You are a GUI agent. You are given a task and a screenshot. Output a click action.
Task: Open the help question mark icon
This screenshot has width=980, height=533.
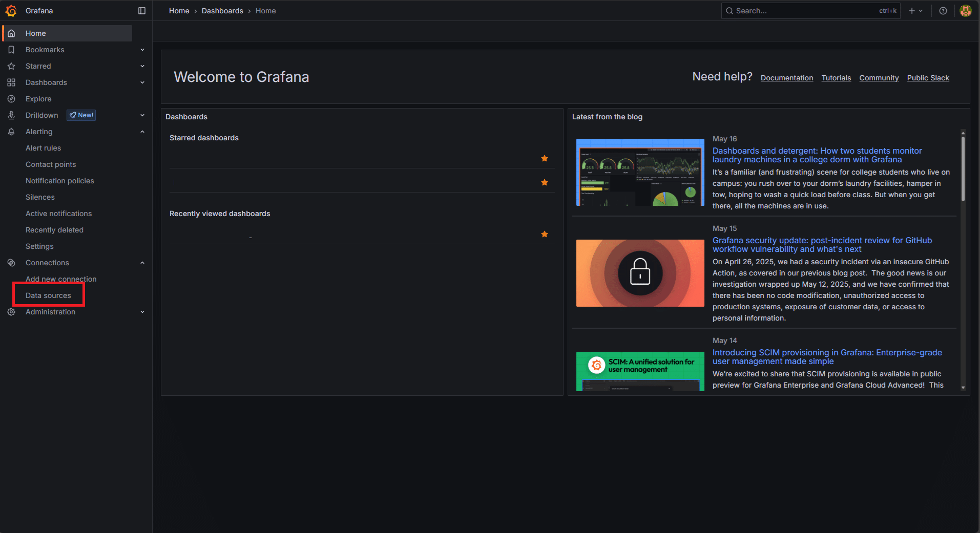(943, 11)
